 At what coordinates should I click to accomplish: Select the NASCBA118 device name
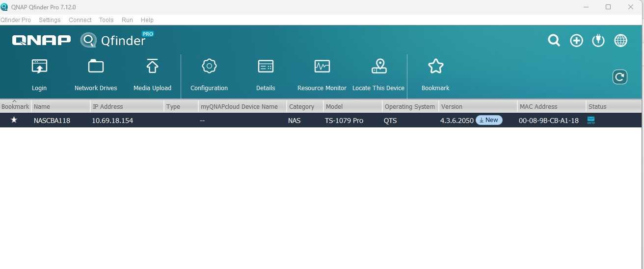(52, 121)
